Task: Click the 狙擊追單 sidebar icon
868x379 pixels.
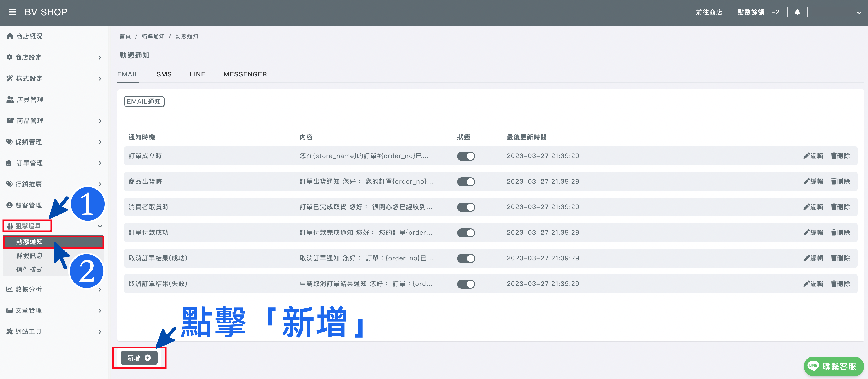Action: pyautogui.click(x=10, y=226)
